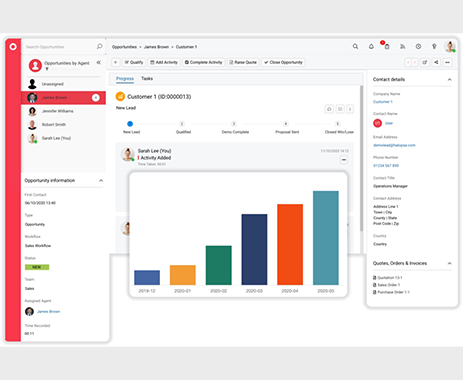The height and width of the screenshot is (380, 463).
Task: Click the Close Opportunity button
Action: click(x=283, y=62)
